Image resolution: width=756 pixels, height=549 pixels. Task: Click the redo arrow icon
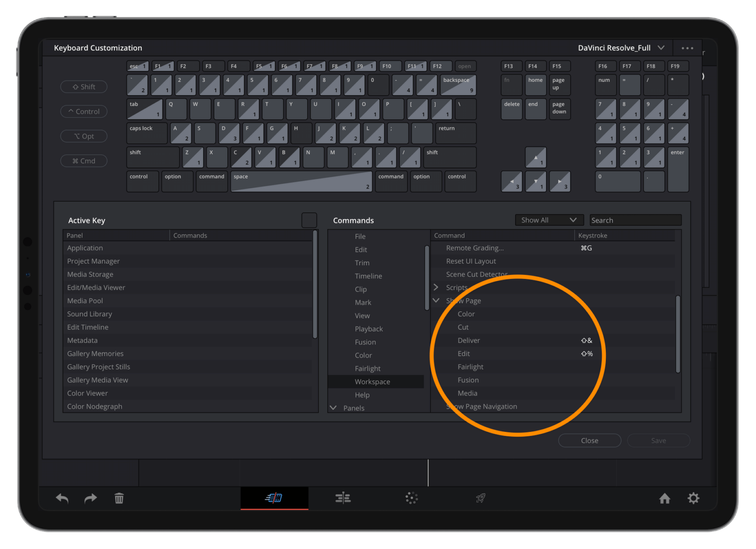(x=90, y=498)
